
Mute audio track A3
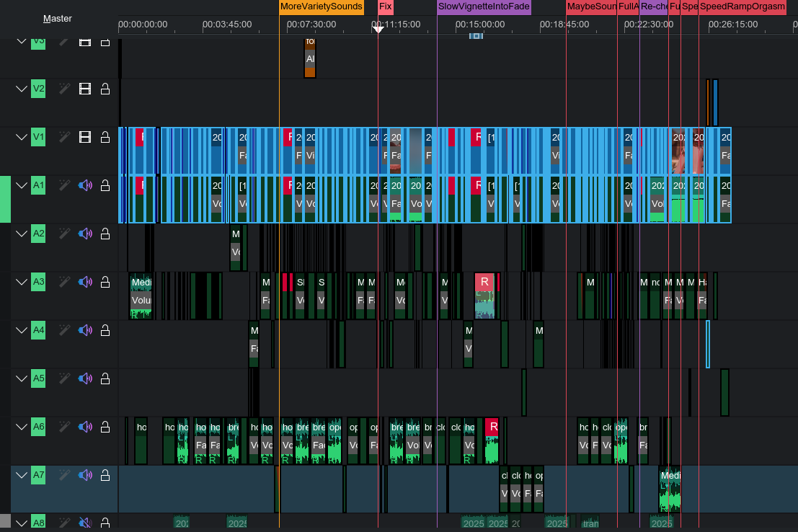[85, 282]
